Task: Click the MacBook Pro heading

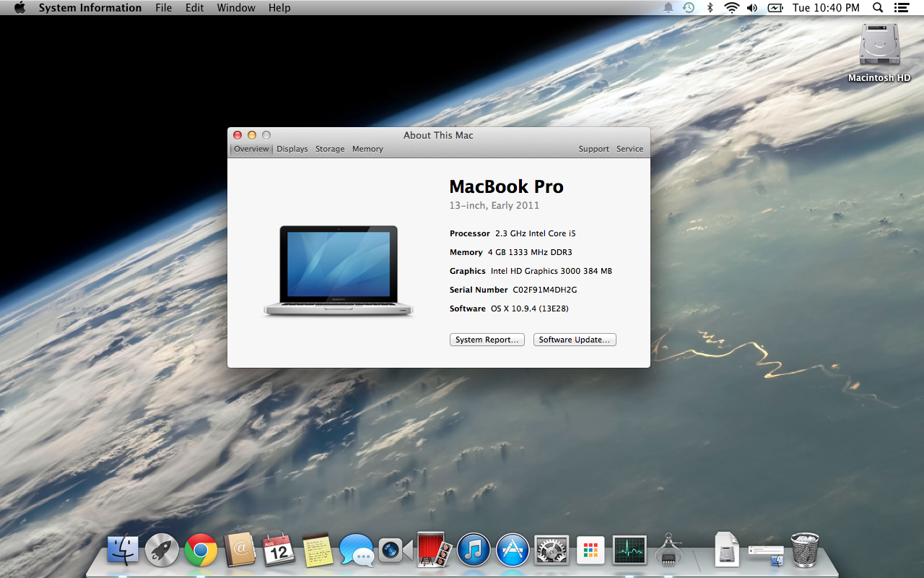Action: pyautogui.click(x=506, y=186)
